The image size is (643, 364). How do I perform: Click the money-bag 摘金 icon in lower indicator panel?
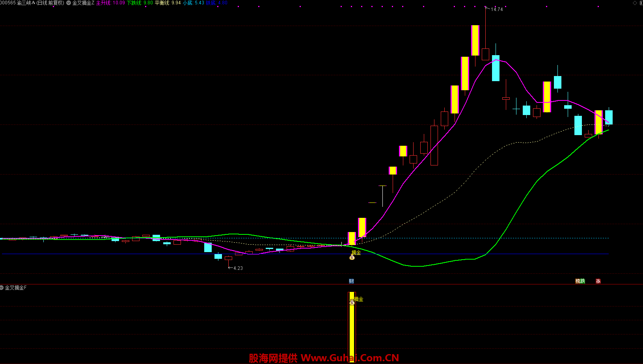click(x=352, y=303)
